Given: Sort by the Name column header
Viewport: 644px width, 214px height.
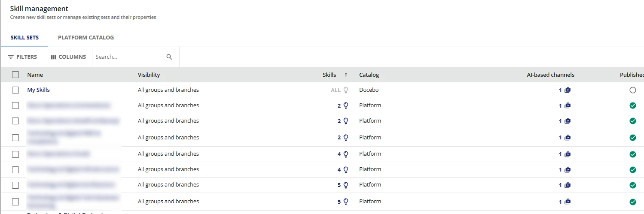Looking at the screenshot, I should [35, 75].
